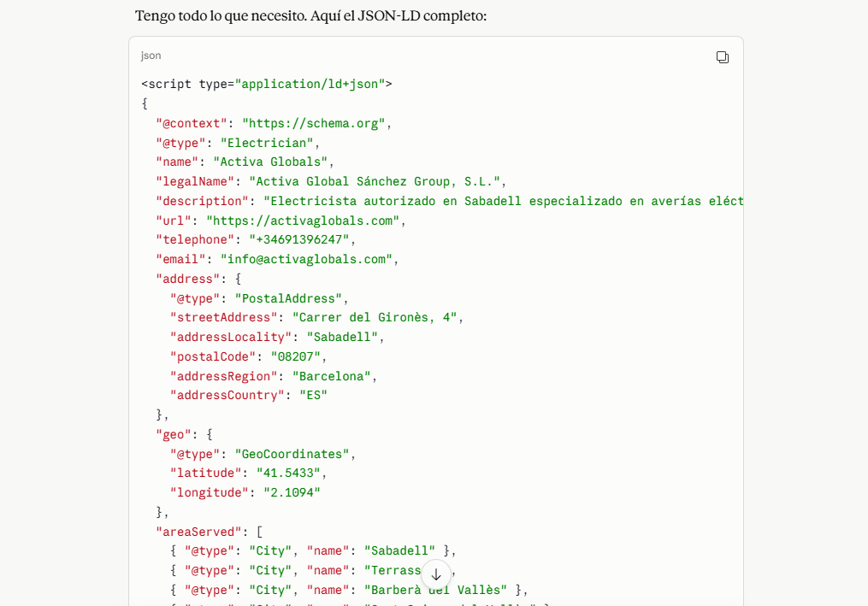Click the url "https://activaglobals.com"
868x606 pixels.
[x=303, y=221]
